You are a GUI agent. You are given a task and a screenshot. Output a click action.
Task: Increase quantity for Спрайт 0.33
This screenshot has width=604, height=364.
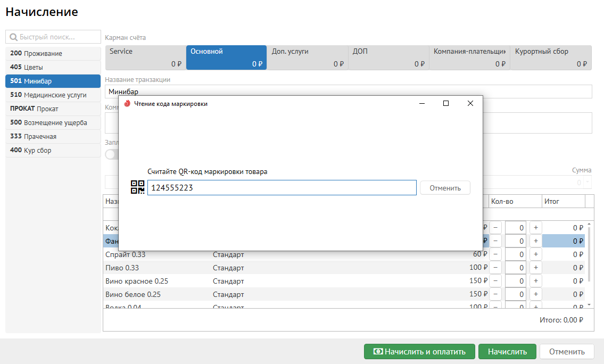[x=535, y=254]
